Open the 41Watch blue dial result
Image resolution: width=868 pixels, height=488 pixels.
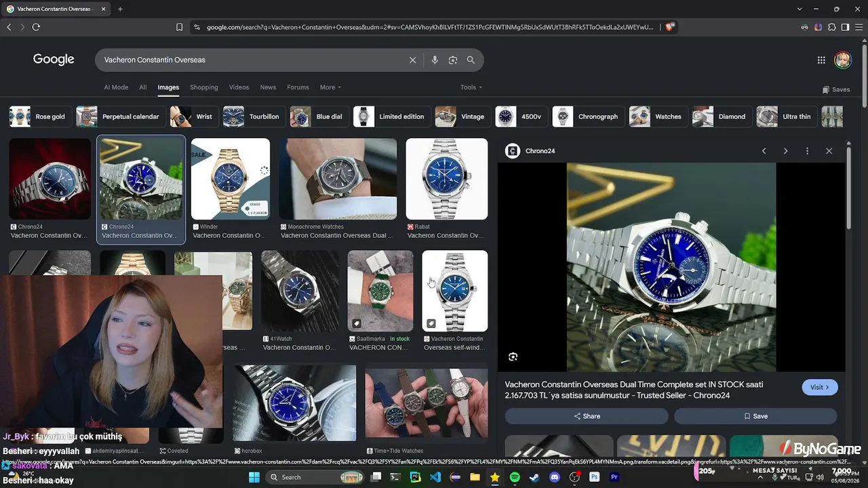(x=300, y=291)
